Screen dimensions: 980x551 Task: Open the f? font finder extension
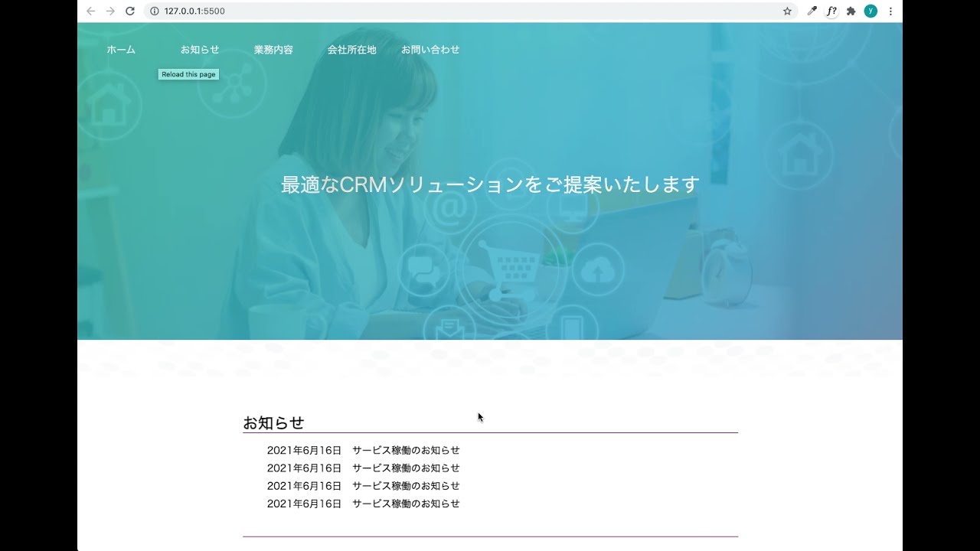click(x=831, y=11)
